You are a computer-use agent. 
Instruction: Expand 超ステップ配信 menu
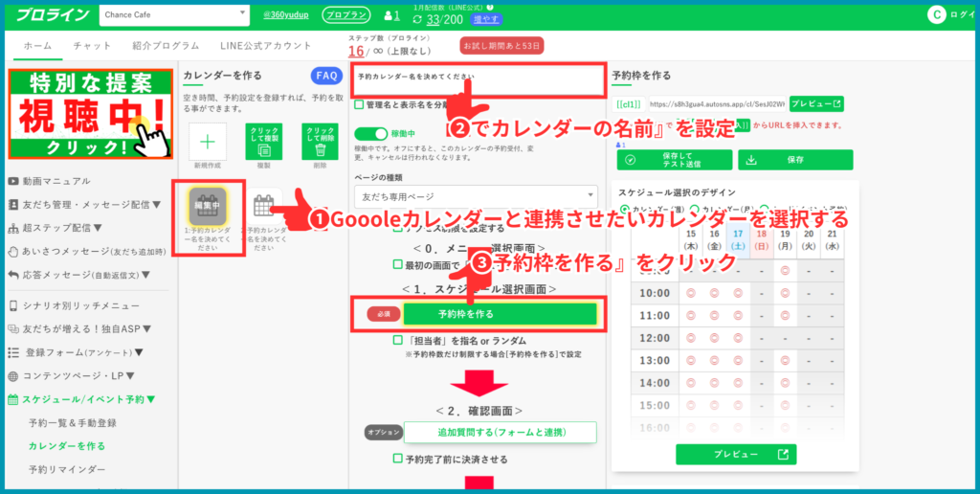coord(55,228)
